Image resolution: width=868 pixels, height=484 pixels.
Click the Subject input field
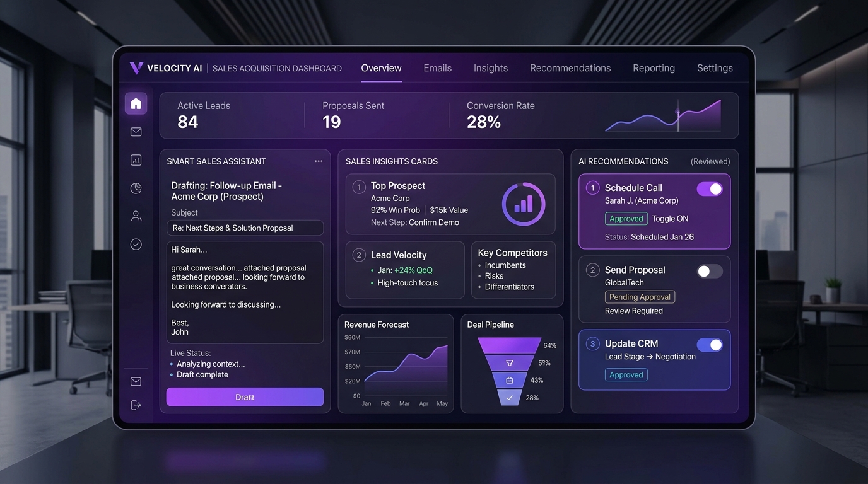point(245,228)
